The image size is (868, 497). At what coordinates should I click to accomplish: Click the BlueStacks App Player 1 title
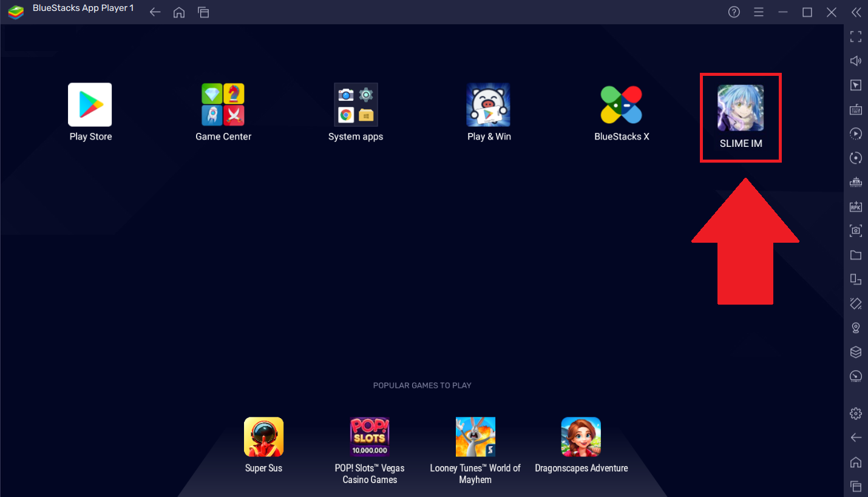point(83,8)
